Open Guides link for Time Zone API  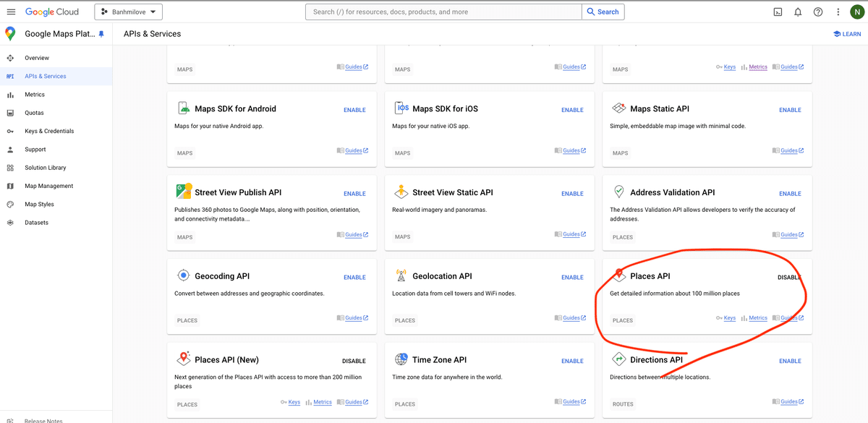(571, 402)
